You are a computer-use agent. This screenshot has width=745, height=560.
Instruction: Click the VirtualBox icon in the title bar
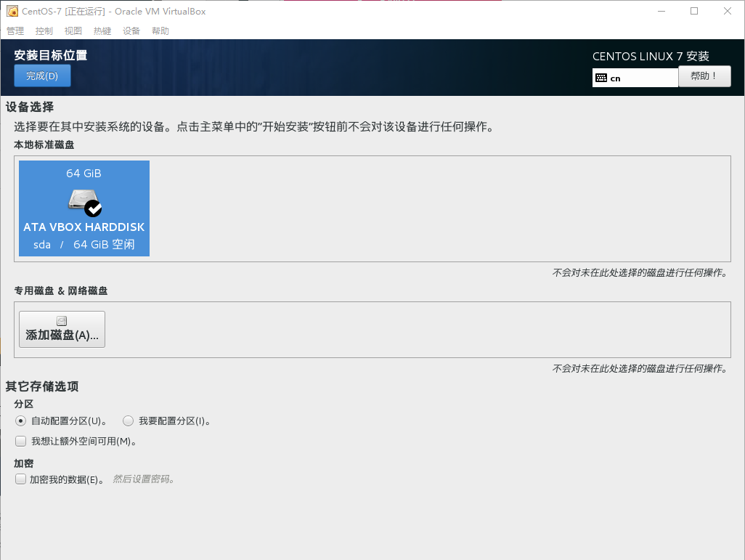(12, 11)
